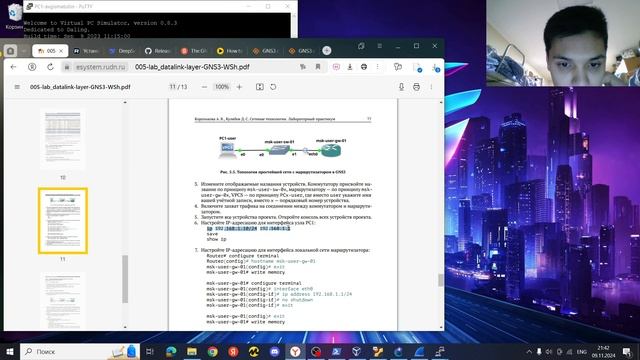640x360 pixels.
Task: Switch to the How to browser tab
Action: pos(230,51)
